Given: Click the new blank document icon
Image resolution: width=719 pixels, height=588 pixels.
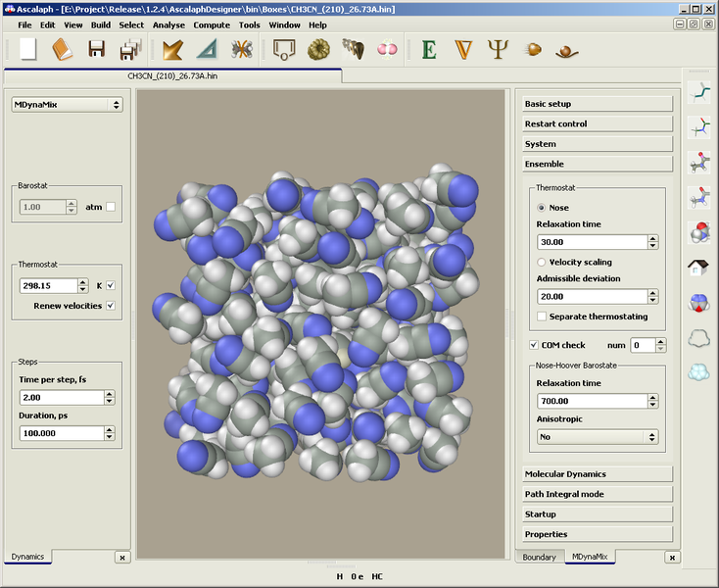Looking at the screenshot, I should (28, 50).
